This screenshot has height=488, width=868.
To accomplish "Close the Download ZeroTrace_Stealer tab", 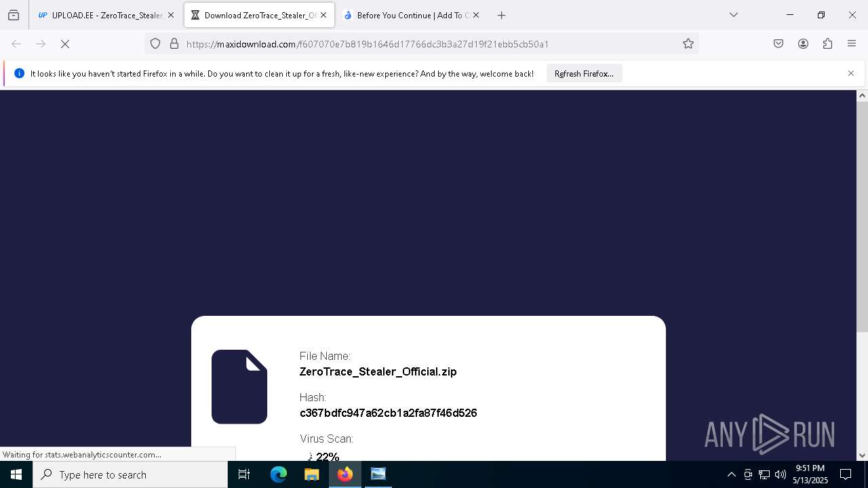I will (x=323, y=15).
